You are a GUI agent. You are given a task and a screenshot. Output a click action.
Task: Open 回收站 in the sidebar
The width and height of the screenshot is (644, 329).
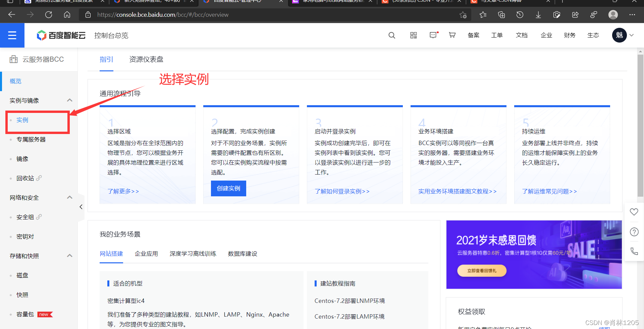[x=25, y=178]
